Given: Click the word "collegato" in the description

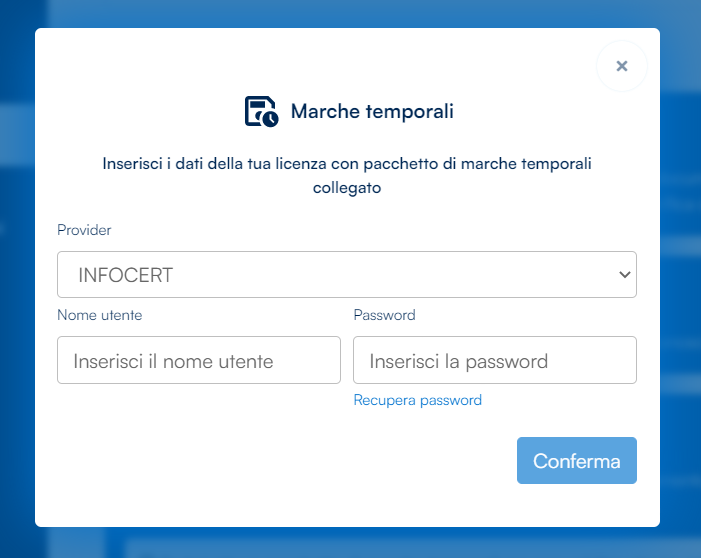Looking at the screenshot, I should (x=346, y=187).
